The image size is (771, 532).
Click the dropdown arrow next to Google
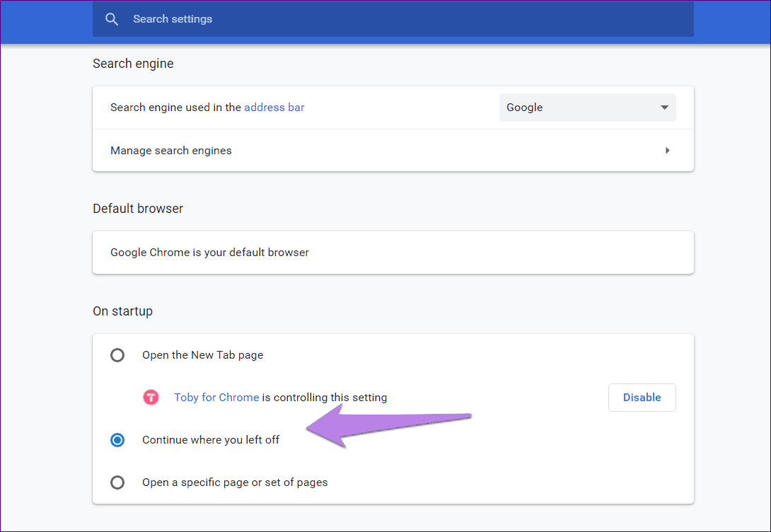pyautogui.click(x=664, y=108)
